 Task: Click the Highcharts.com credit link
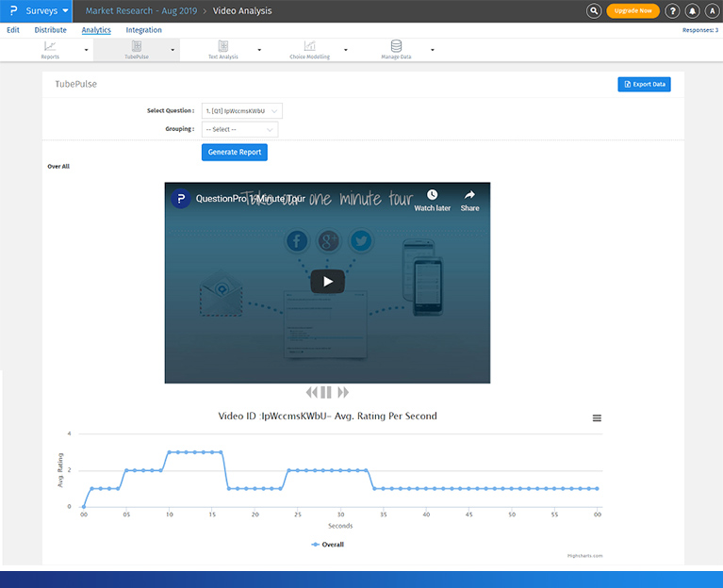pos(584,556)
